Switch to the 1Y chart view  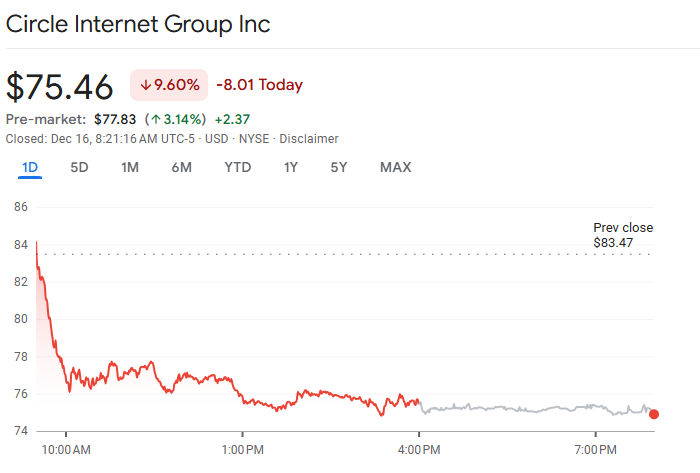291,167
